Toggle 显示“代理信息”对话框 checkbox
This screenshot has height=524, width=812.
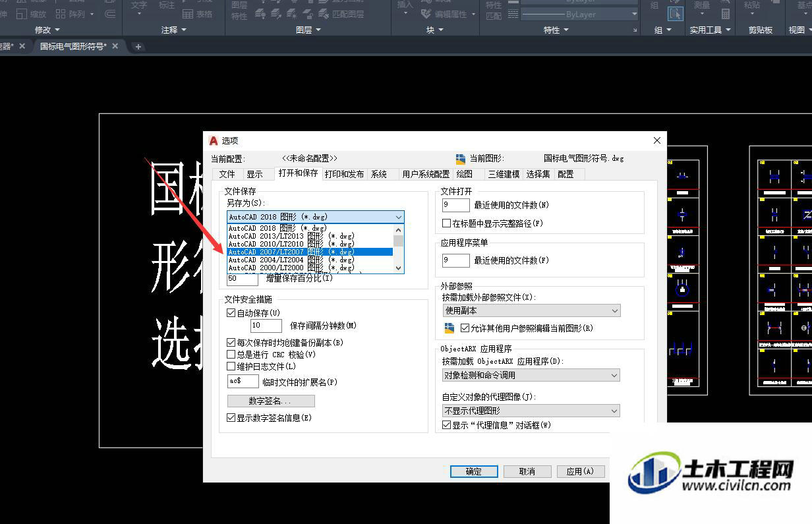tap(447, 425)
